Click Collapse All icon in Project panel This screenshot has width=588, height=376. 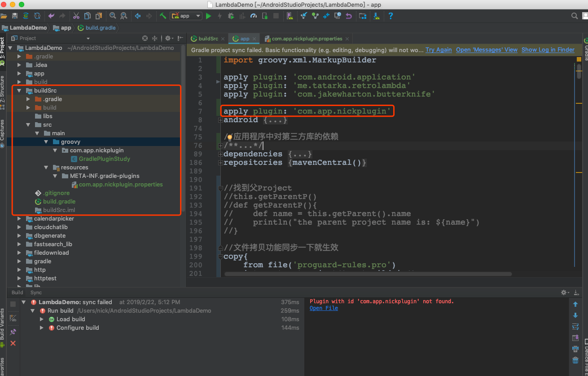click(155, 39)
